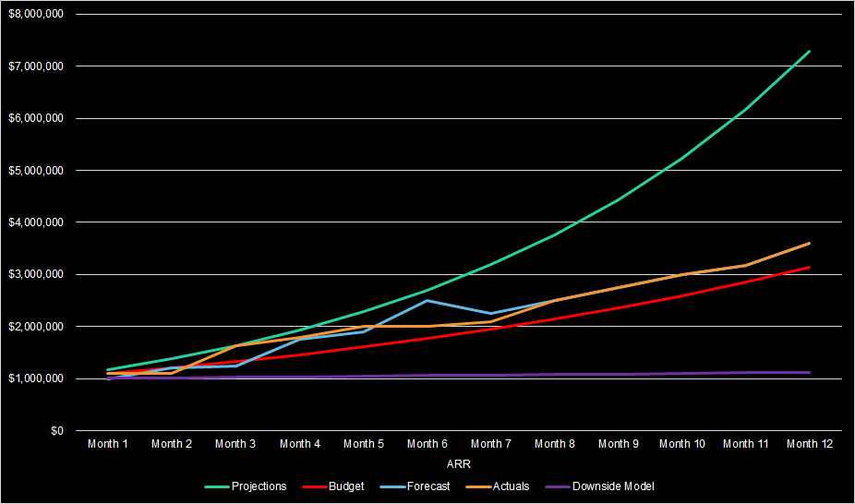Click the $5,000,000 axis value
The width and height of the screenshot is (855, 504).
36,171
